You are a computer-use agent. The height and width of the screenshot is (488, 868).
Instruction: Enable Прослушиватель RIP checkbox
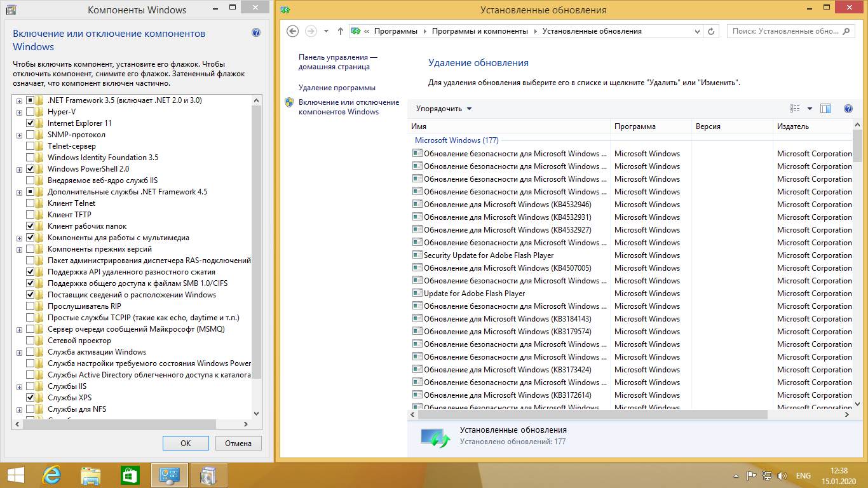coord(30,306)
